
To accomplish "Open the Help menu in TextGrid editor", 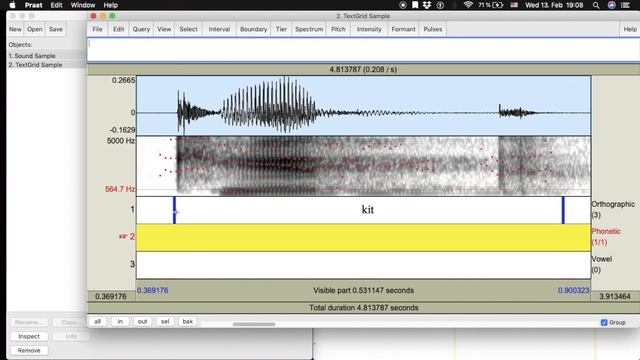I will 630,29.
